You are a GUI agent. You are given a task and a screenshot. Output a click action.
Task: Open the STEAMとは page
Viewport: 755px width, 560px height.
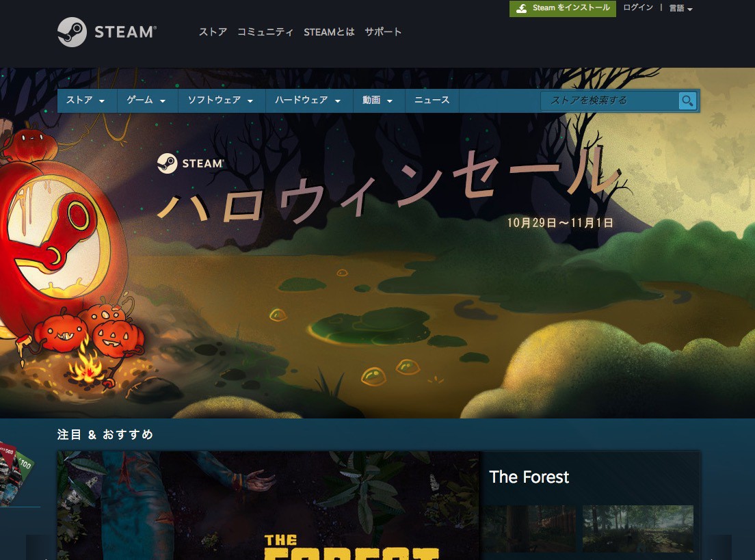tap(329, 31)
